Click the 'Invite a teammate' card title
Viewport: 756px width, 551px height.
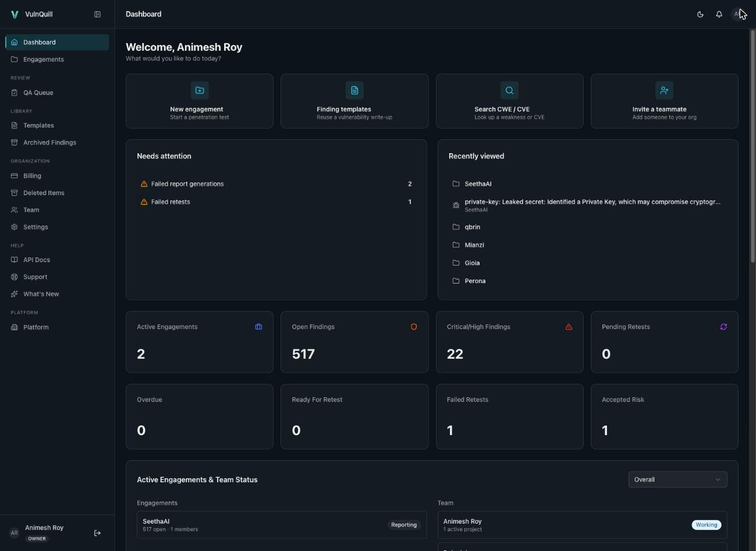tap(659, 109)
